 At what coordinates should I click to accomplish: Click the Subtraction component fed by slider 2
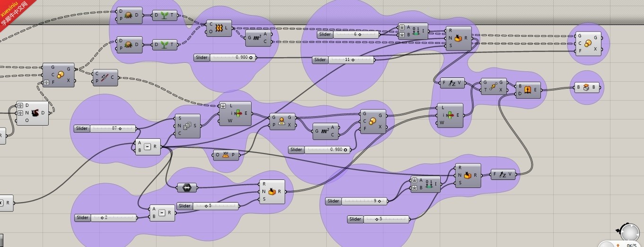pos(162,213)
